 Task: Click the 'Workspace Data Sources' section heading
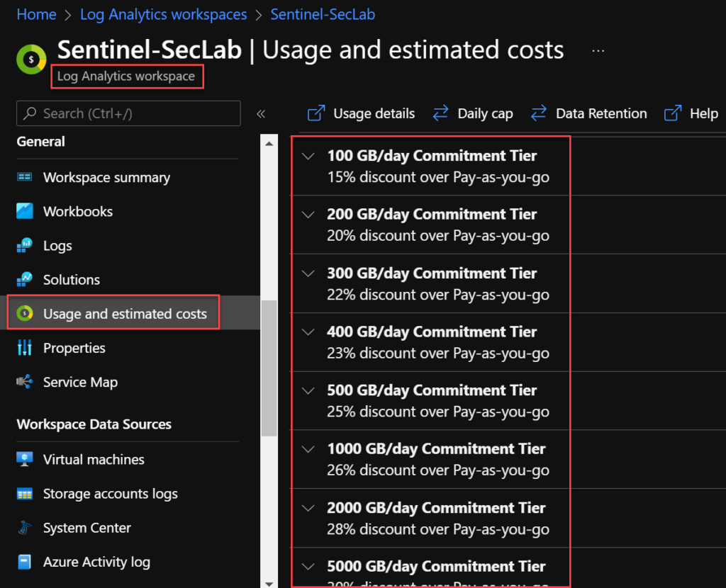(94, 424)
